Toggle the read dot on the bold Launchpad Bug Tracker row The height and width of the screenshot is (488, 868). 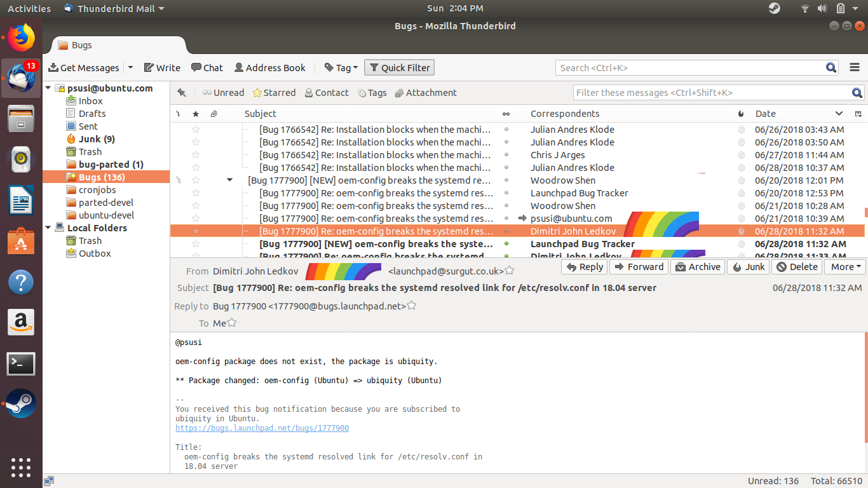click(506, 244)
